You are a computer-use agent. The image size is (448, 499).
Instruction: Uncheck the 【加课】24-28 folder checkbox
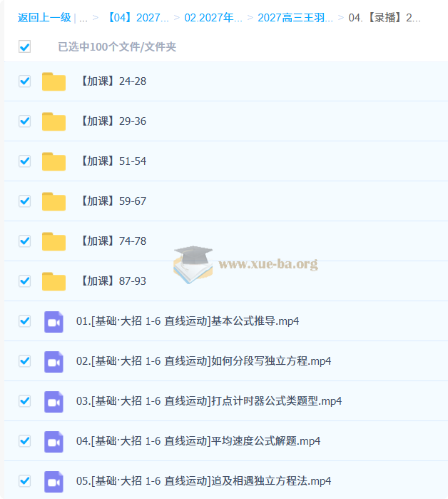[24, 81]
